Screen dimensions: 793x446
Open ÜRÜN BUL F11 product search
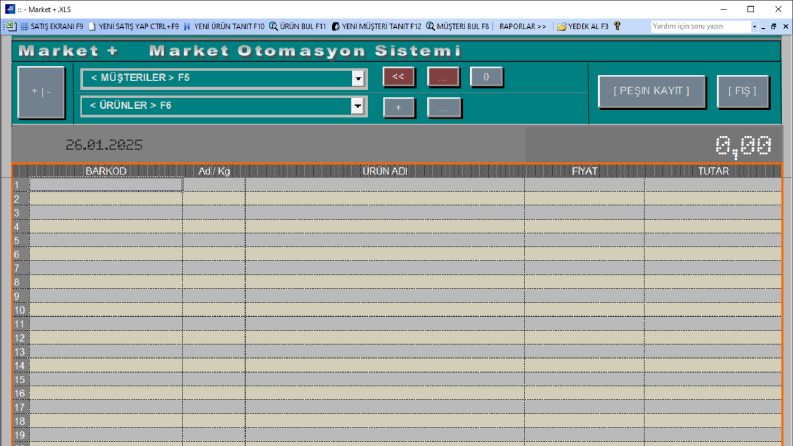[x=297, y=26]
